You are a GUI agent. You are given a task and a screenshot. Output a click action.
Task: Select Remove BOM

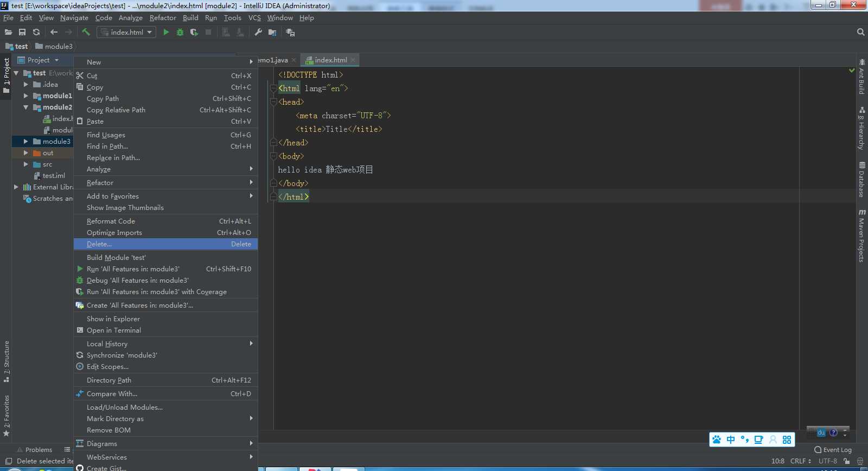(165, 430)
